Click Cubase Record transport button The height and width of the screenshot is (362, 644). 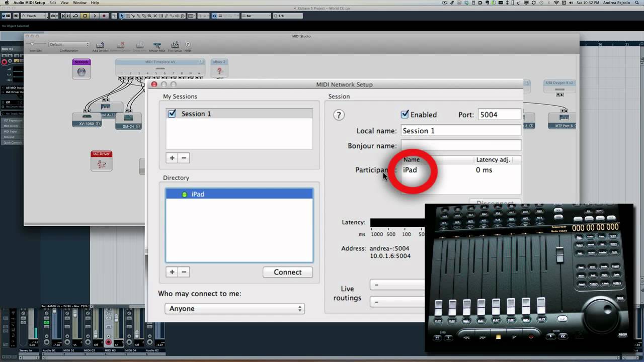tap(104, 16)
